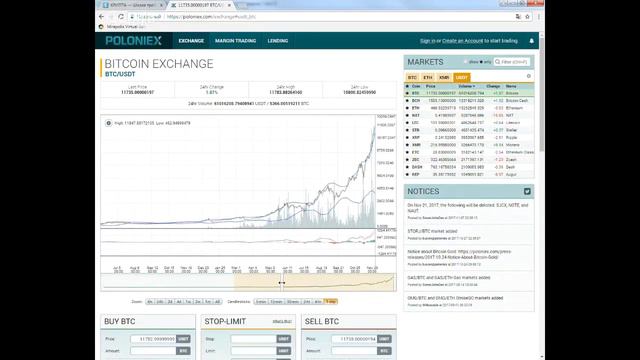This screenshot has width=640, height=360.
Task: Focus Stop-Limit stop field
Action: click(x=253, y=339)
